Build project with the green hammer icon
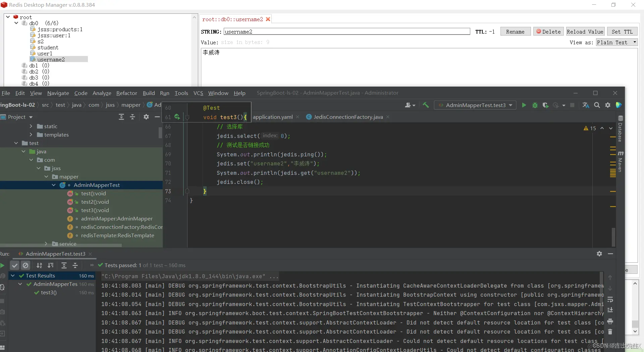The image size is (644, 352). click(x=426, y=105)
